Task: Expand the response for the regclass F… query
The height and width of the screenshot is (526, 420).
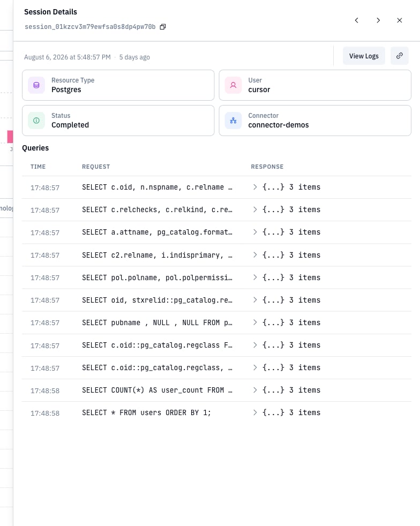Action: pos(255,345)
